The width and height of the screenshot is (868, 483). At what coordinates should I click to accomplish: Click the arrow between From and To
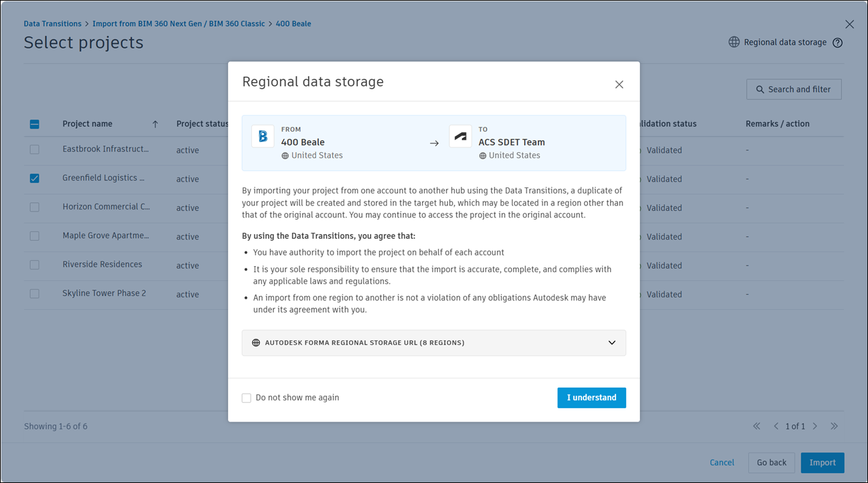[x=434, y=143]
